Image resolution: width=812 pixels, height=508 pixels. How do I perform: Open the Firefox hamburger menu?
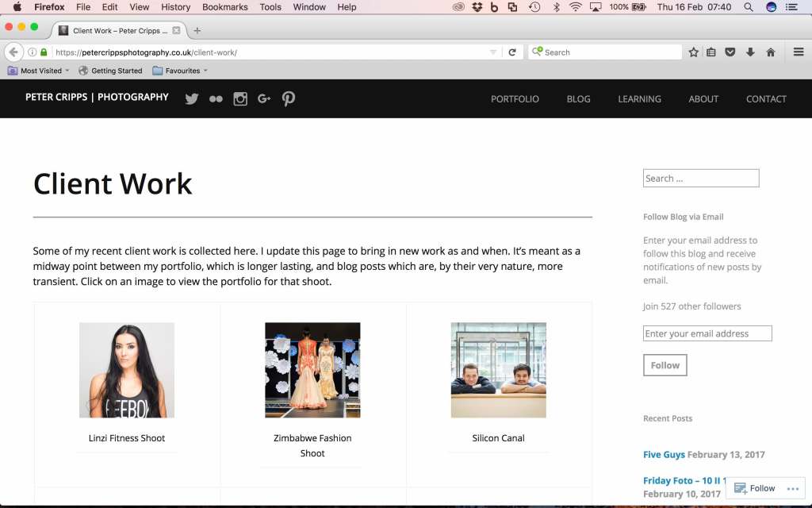pyautogui.click(x=798, y=52)
